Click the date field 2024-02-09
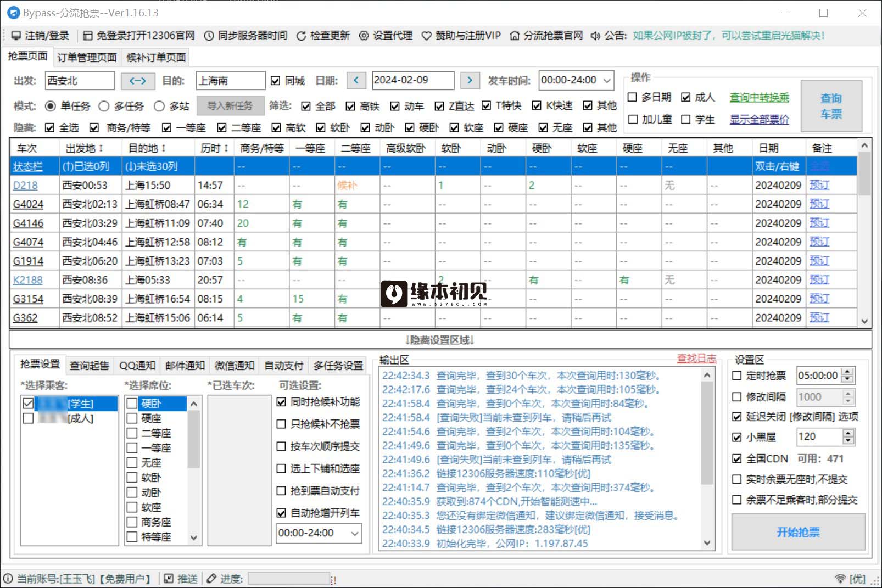 pos(413,80)
